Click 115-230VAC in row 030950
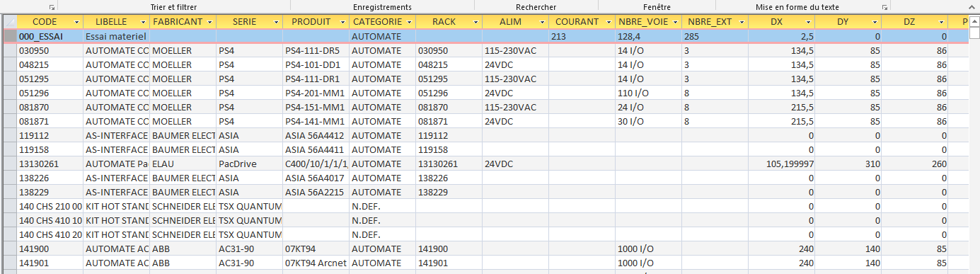Viewport: 980px width, 274px height. (515, 50)
